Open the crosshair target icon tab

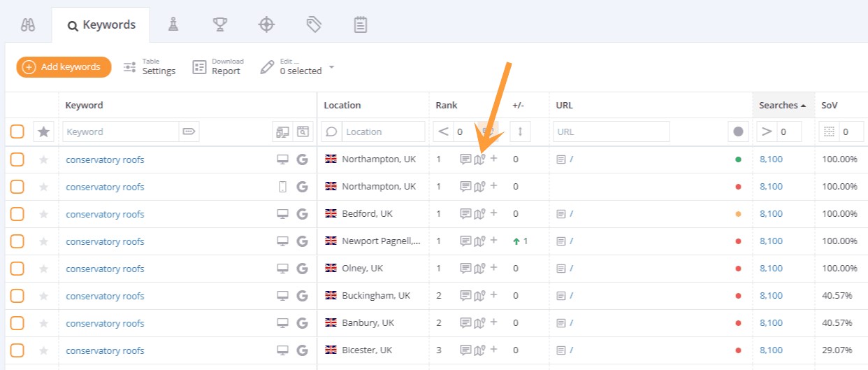(x=266, y=25)
